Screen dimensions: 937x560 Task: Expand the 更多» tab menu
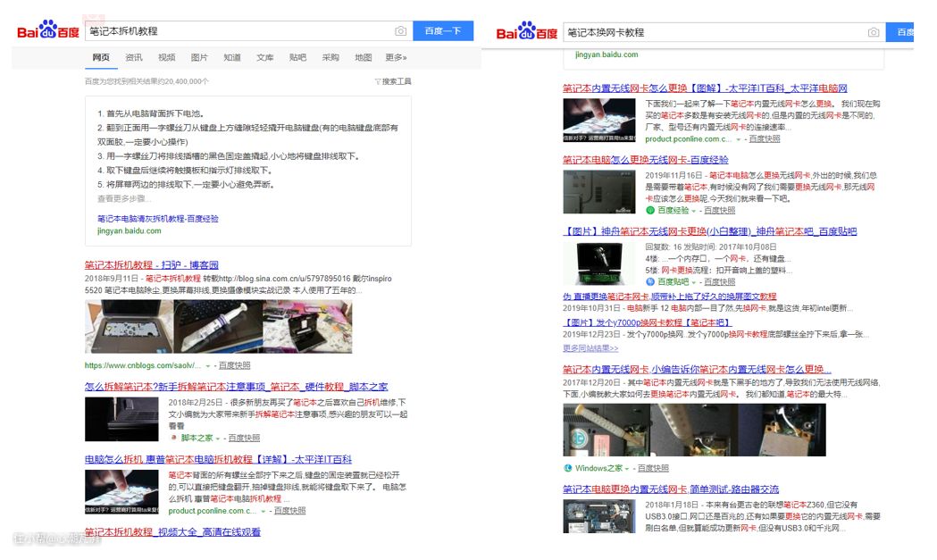coord(396,58)
